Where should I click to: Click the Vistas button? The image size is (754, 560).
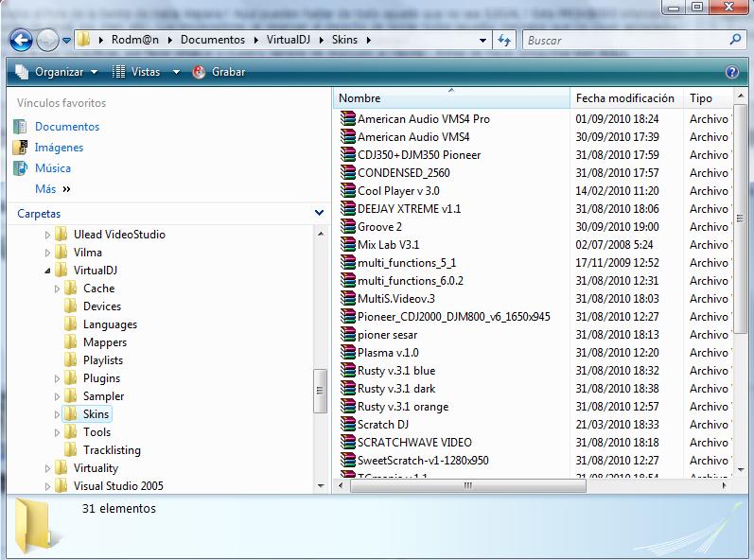136,72
